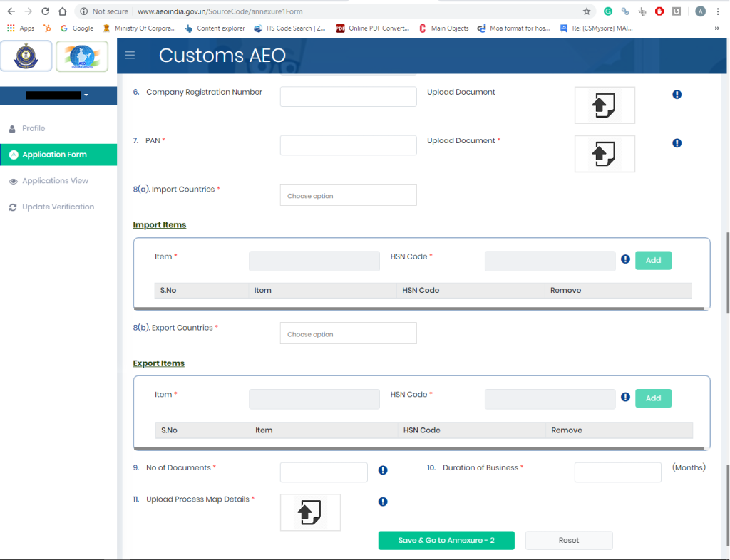This screenshot has width=730, height=560.
Task: Click the Import Items Item field
Action: coord(314,261)
